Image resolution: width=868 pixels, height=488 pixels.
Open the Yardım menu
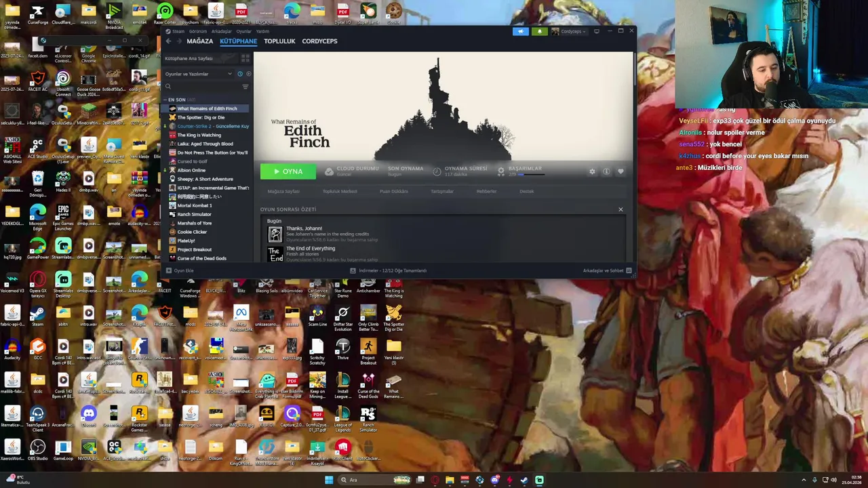pos(262,31)
